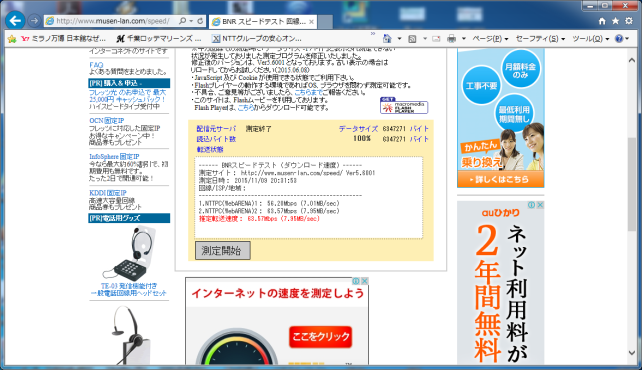The height and width of the screenshot is (370, 642).
Task: Click the auひかり 2年間無料 ad
Action: coord(501,282)
